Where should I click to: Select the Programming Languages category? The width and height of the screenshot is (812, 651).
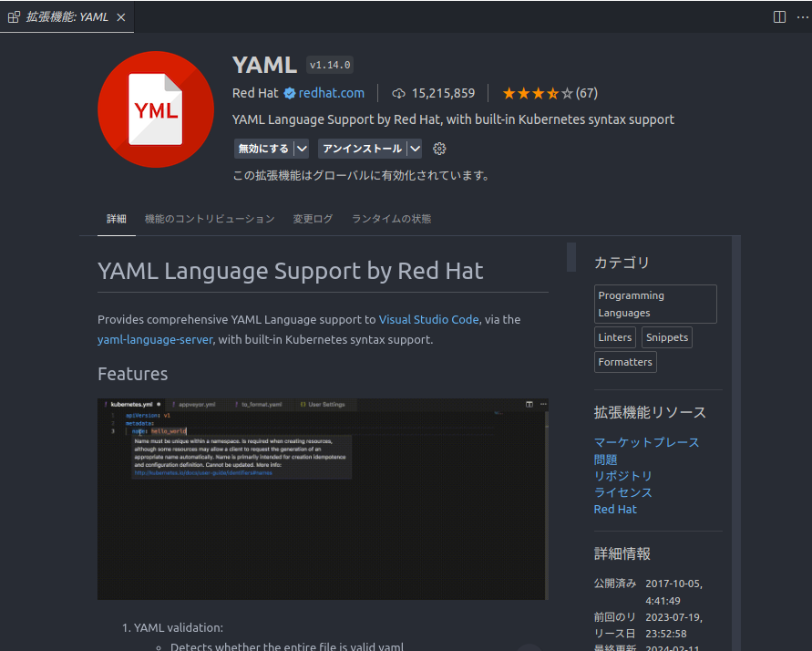click(655, 304)
